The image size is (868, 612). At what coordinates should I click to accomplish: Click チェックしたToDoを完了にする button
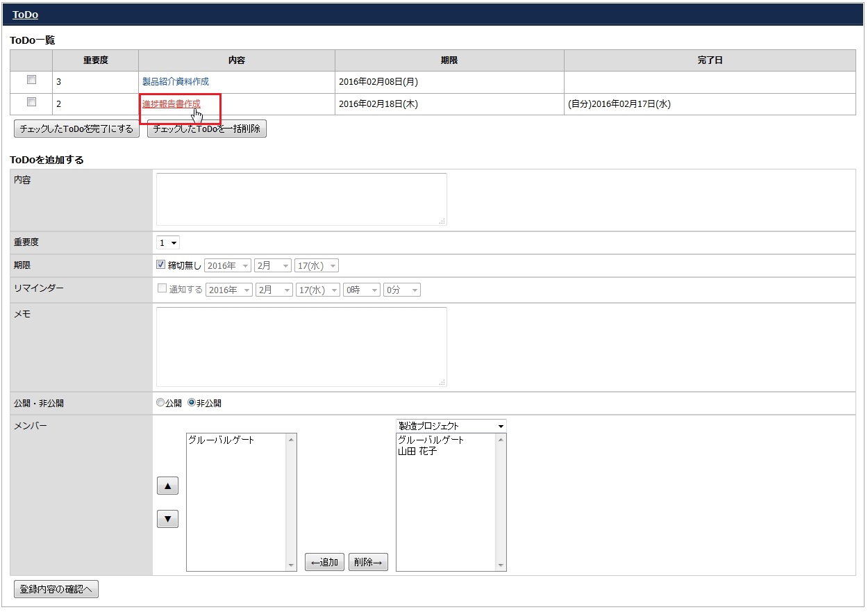click(76, 129)
